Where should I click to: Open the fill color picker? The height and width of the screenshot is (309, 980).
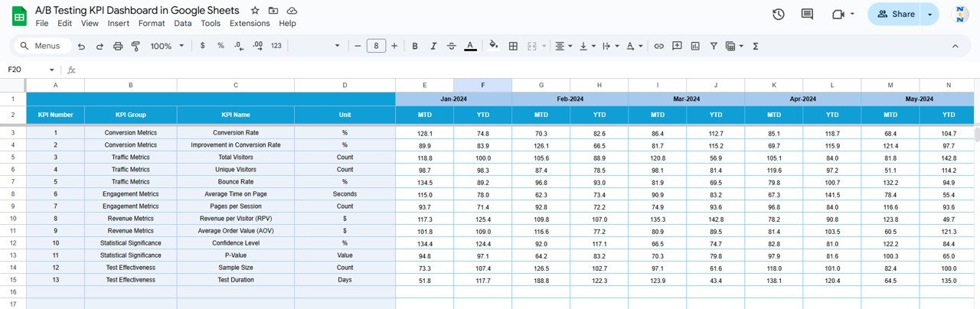point(494,46)
